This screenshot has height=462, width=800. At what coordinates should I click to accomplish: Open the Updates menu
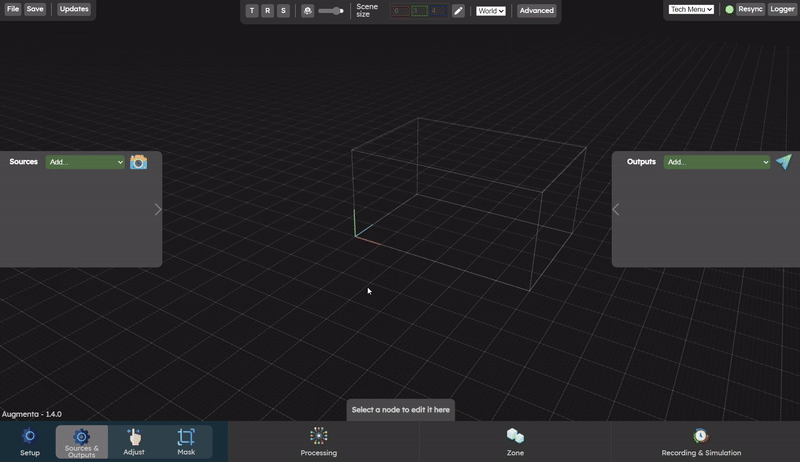(73, 9)
